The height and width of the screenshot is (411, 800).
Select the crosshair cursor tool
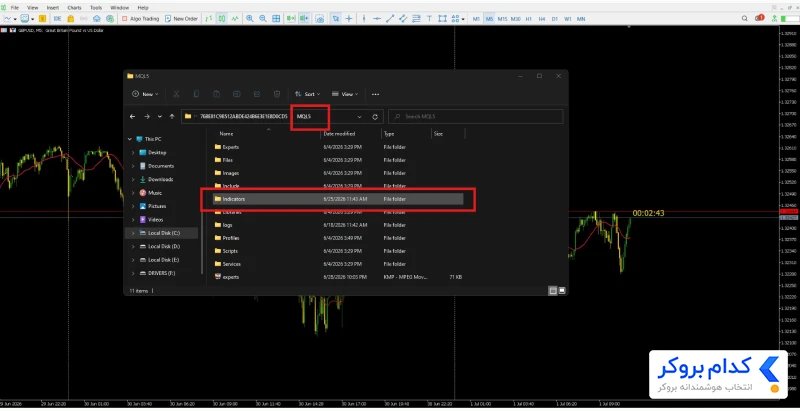[x=349, y=18]
